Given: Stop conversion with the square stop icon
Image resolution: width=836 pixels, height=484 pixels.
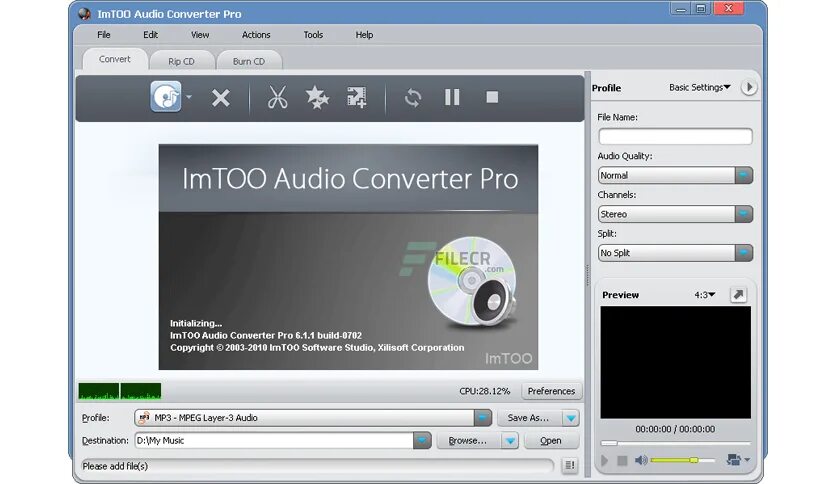Looking at the screenshot, I should coord(492,97).
